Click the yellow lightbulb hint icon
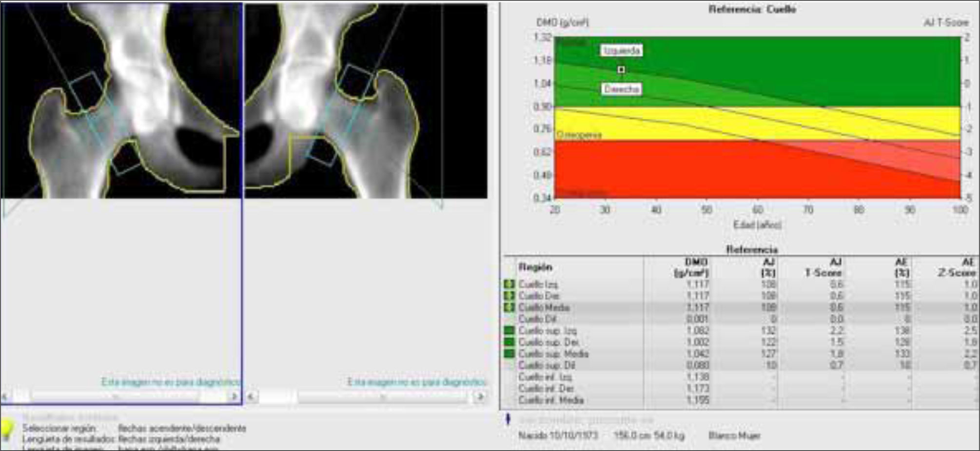Viewport: 980px width, 451px height. click(8, 429)
